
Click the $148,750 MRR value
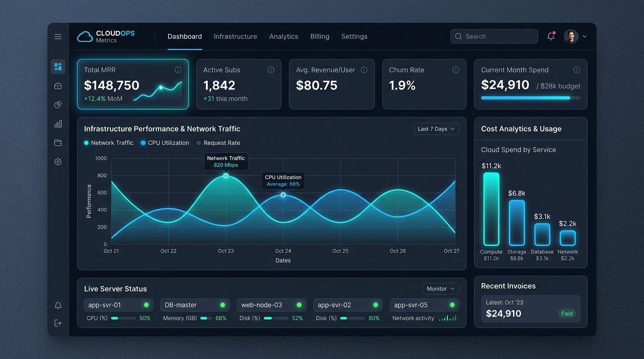[112, 86]
